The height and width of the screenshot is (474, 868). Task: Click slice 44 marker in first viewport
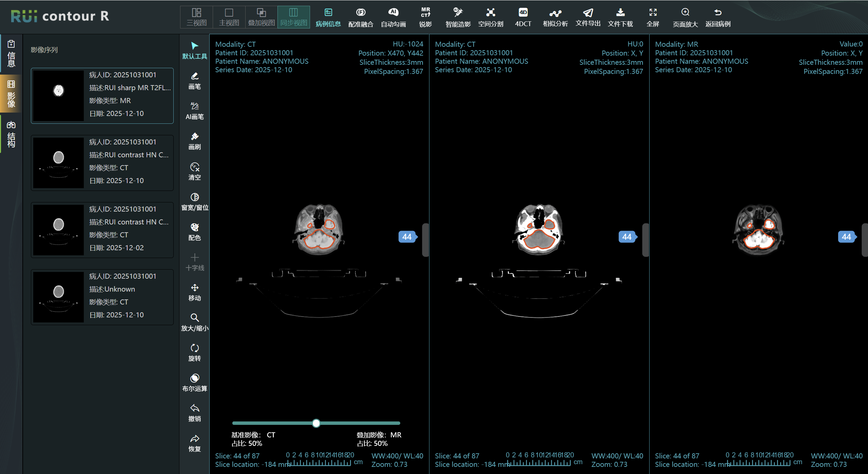point(407,237)
